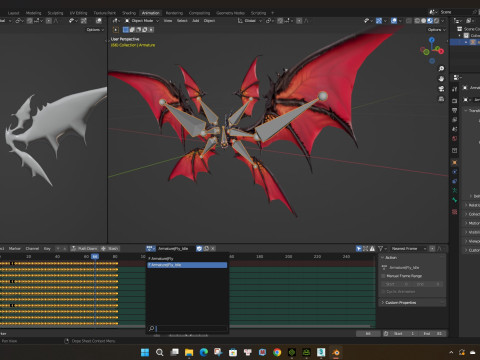480x360 pixels.
Task: Toggle the camera view icon
Action: pyautogui.click(x=441, y=89)
